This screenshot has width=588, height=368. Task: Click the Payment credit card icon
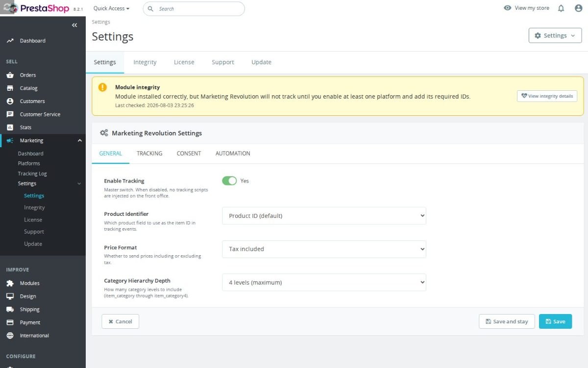[x=10, y=322]
